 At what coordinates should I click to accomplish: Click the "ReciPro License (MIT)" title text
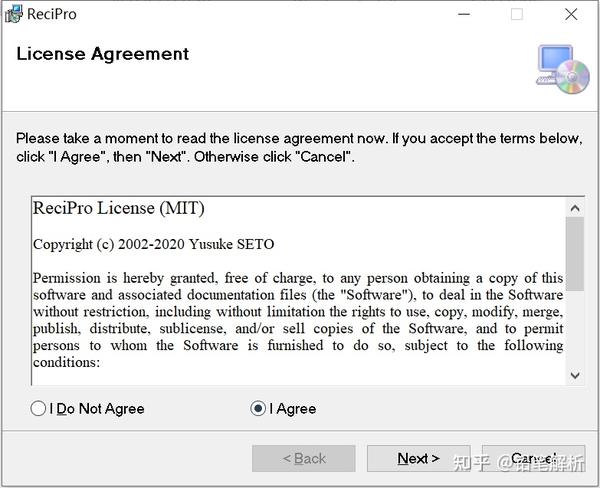pyautogui.click(x=119, y=209)
